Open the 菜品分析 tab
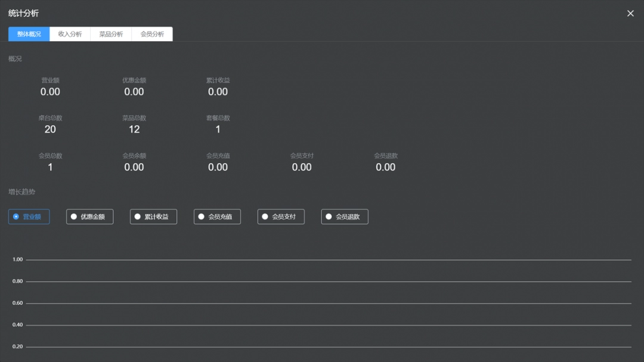The image size is (644, 362). [x=111, y=34]
